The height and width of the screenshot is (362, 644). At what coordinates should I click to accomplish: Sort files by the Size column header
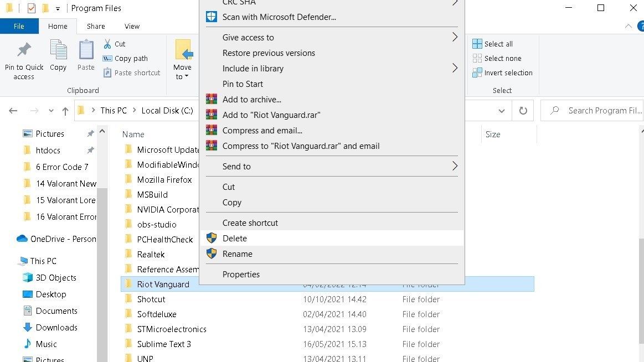point(492,134)
